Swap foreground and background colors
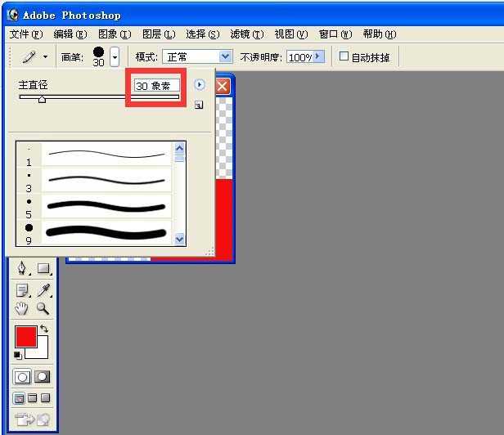This screenshot has height=435, width=504. click(44, 329)
